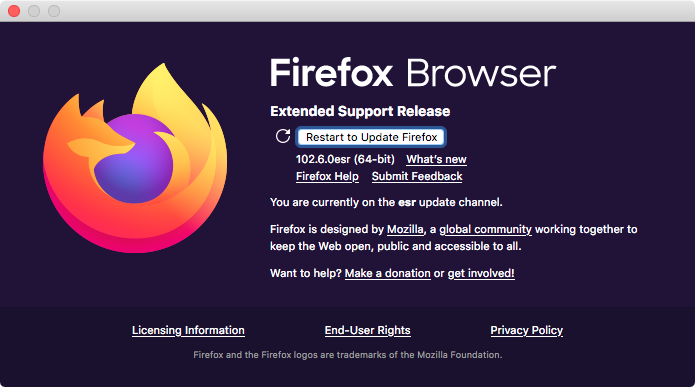Follow the Mozilla link
The height and width of the screenshot is (387, 695).
[405, 229]
